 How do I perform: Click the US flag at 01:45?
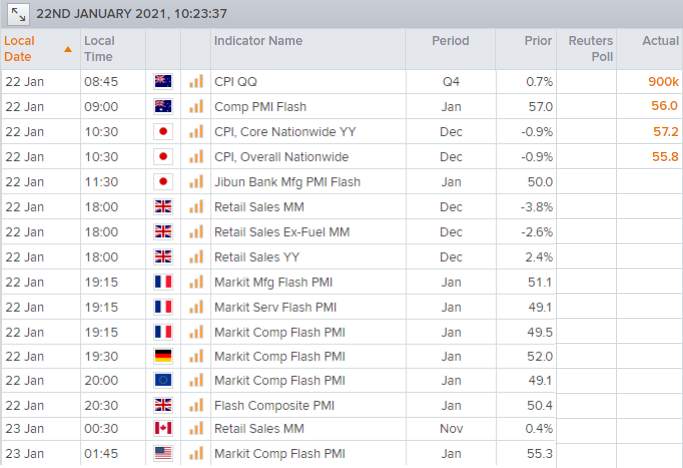tap(163, 454)
